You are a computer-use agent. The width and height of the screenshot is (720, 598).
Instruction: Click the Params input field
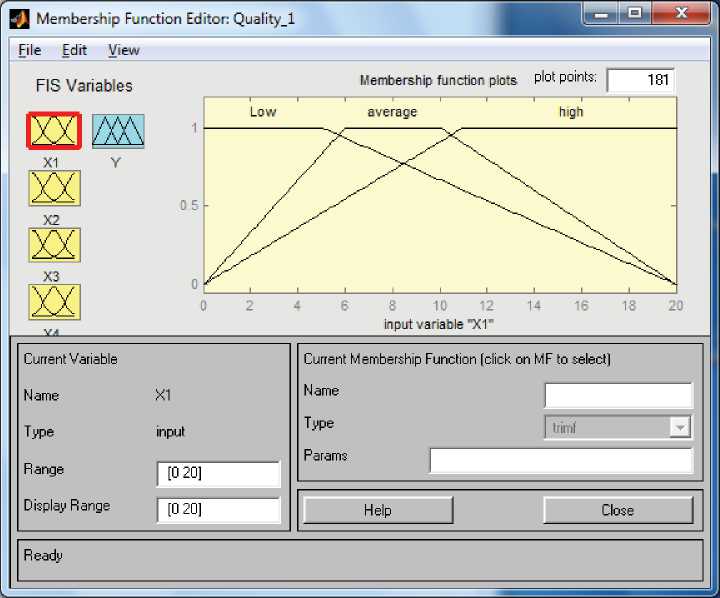click(x=561, y=460)
